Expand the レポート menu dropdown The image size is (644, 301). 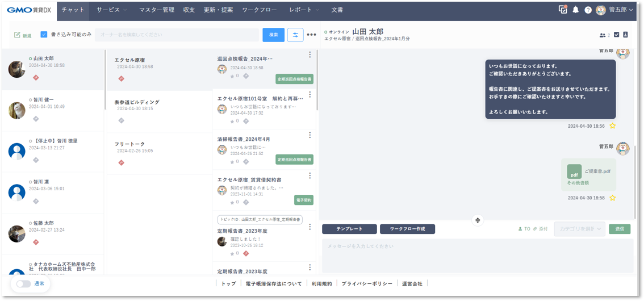304,10
